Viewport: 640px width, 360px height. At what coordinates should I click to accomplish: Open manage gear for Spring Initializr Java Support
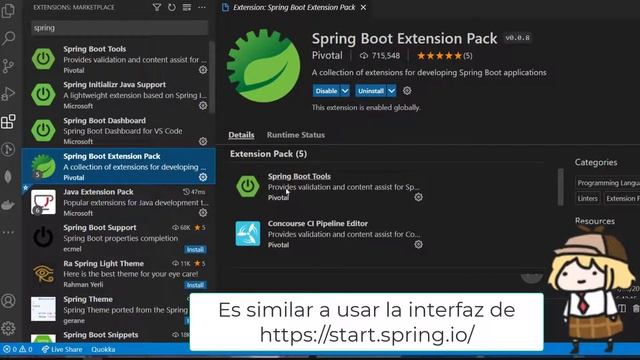click(203, 105)
